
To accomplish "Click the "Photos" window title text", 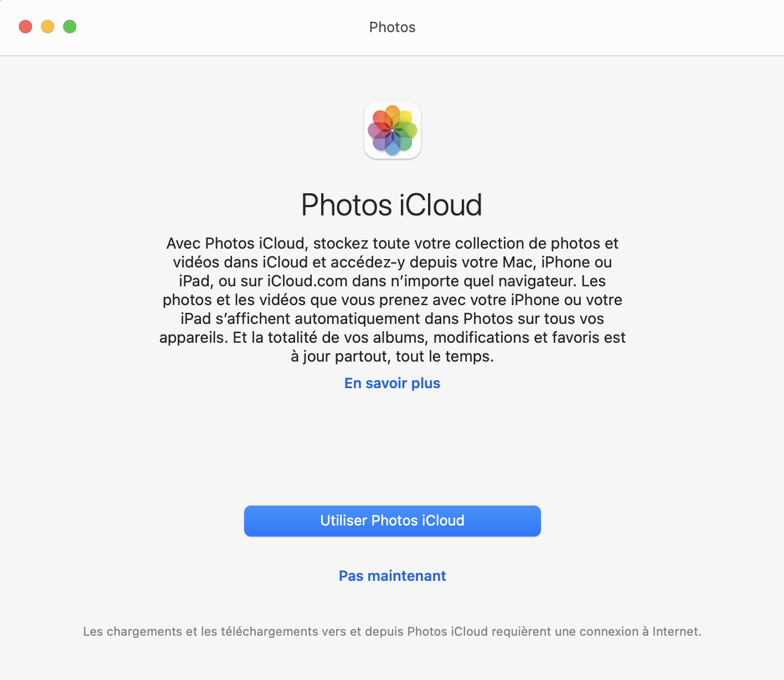I will 392,27.
